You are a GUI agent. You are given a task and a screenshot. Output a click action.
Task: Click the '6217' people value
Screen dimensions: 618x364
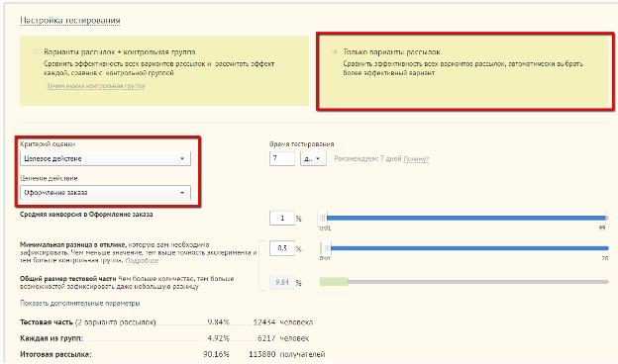pyautogui.click(x=266, y=338)
